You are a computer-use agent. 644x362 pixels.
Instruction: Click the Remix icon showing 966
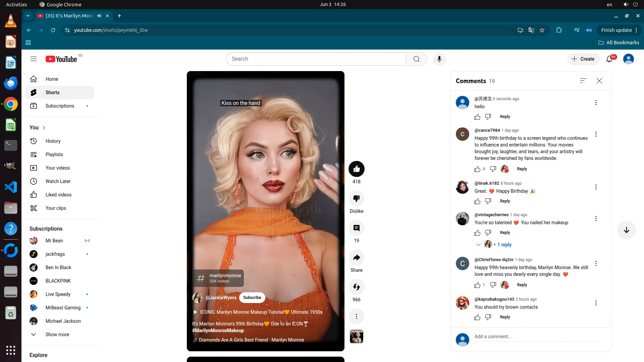point(356,287)
